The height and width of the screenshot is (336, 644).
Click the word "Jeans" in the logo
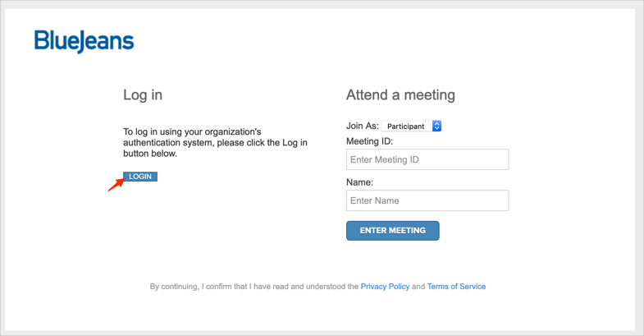pyautogui.click(x=107, y=41)
